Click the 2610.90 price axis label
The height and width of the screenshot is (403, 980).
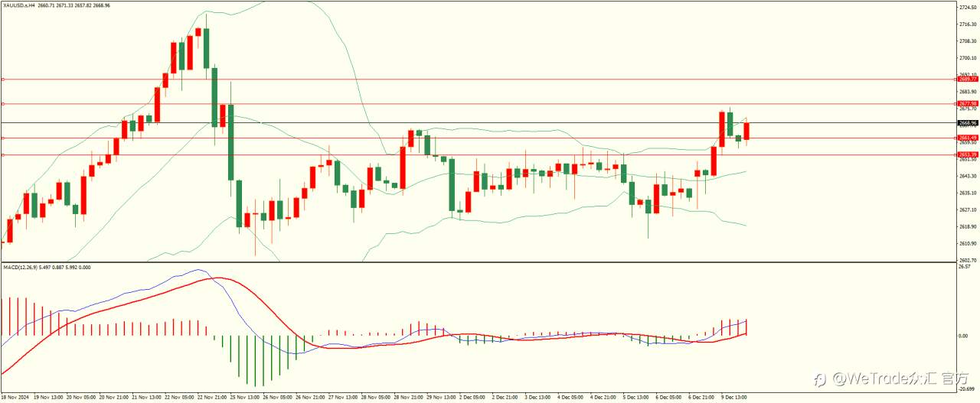(x=968, y=243)
